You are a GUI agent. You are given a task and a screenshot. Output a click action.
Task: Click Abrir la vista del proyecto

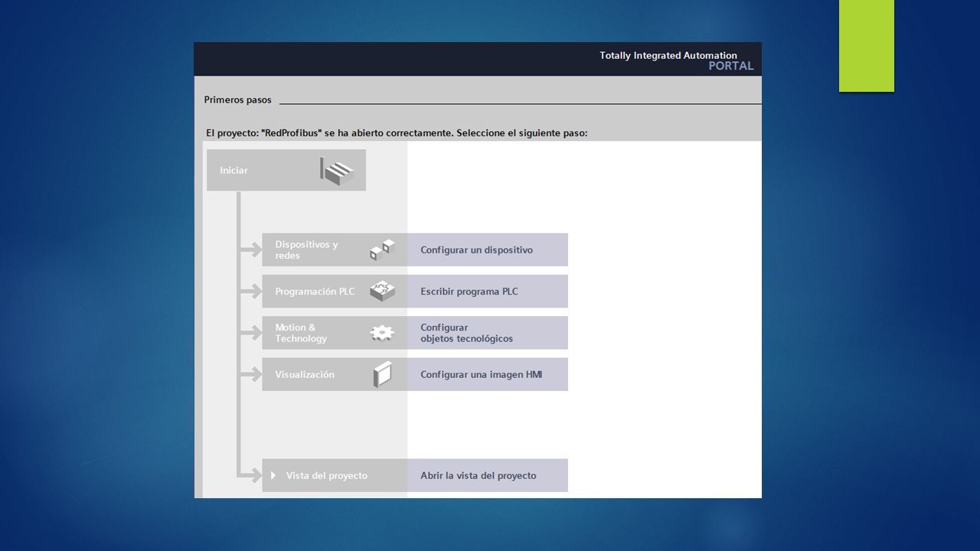click(x=488, y=475)
